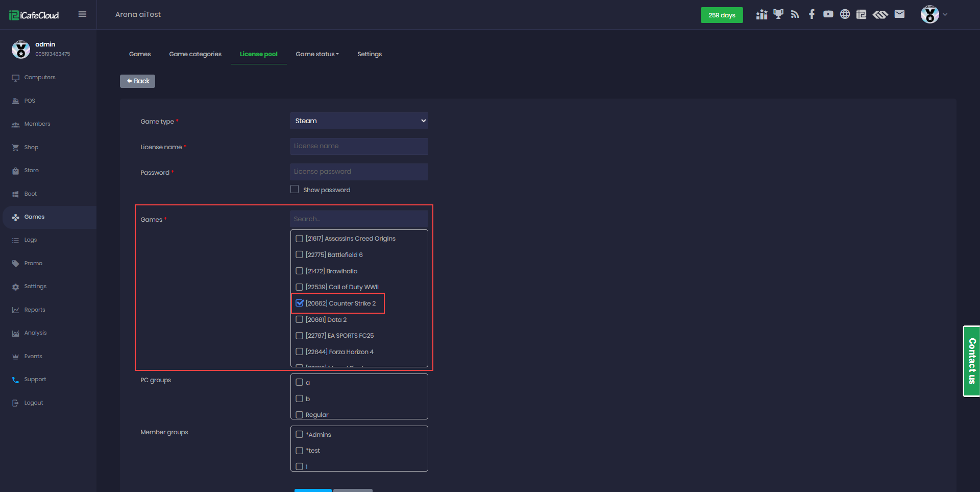Click the YouTube icon in header
This screenshot has height=492, width=980.
(x=828, y=14)
